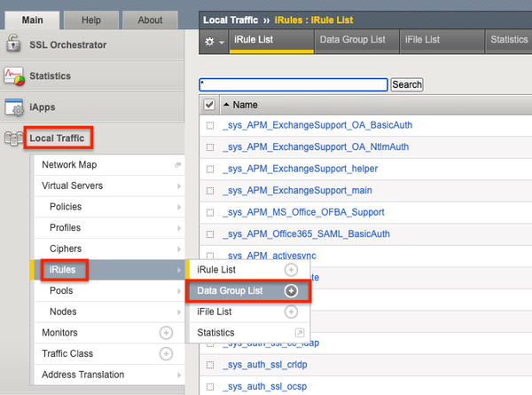Click the Local Traffic servers icon
This screenshot has width=532, height=395.
(x=14, y=138)
